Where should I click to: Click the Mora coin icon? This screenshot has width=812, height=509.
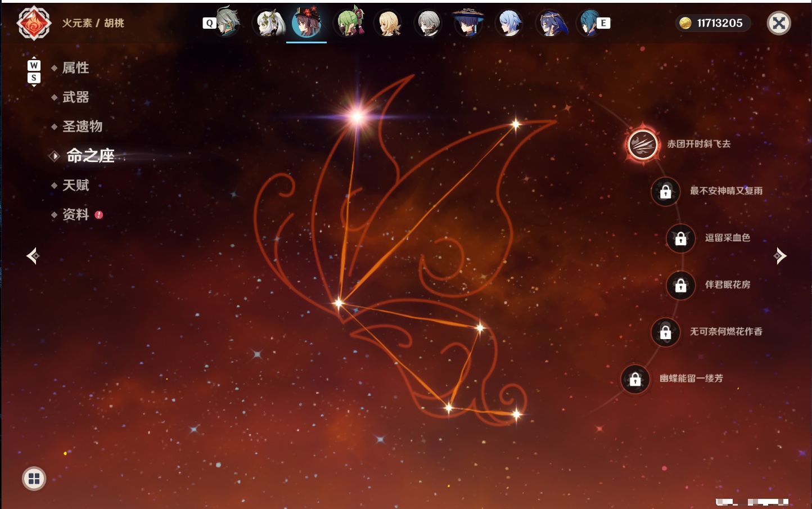tap(685, 23)
